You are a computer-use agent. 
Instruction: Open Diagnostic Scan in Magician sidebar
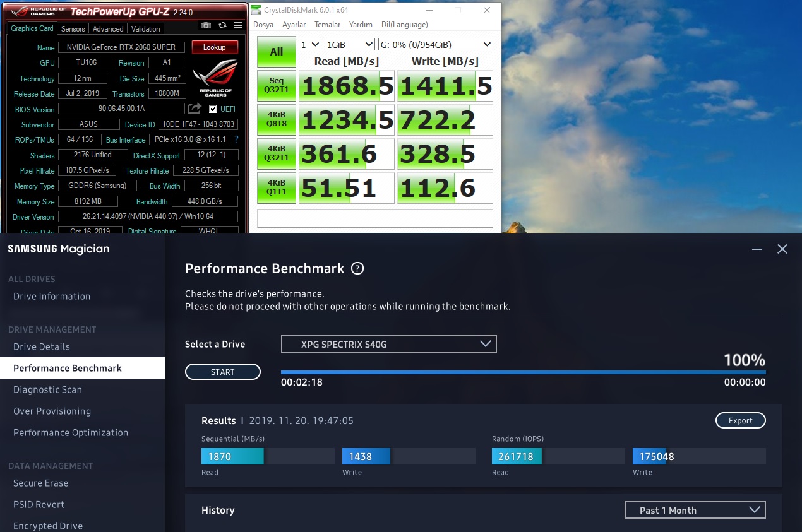(47, 389)
